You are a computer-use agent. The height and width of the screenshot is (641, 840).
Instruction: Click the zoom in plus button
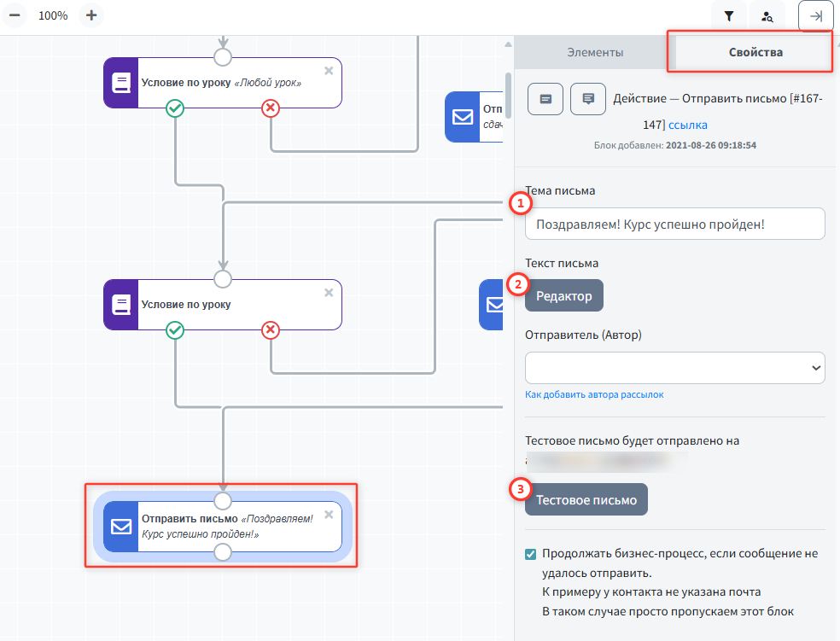[x=92, y=15]
